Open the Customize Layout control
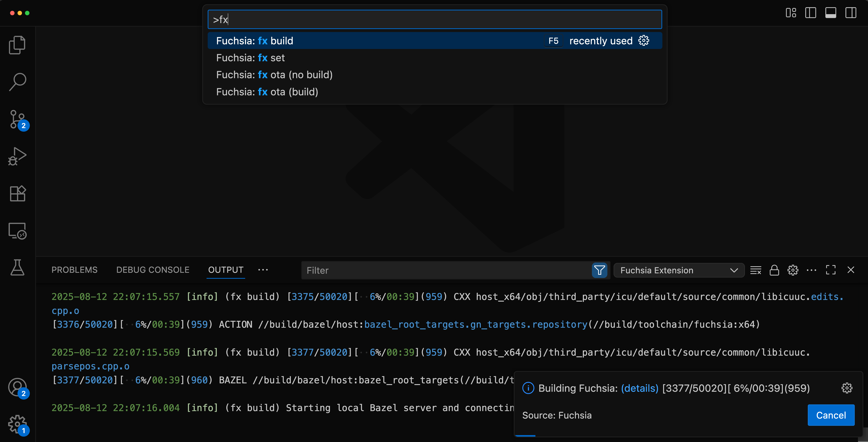Image resolution: width=868 pixels, height=442 pixels. [x=790, y=13]
